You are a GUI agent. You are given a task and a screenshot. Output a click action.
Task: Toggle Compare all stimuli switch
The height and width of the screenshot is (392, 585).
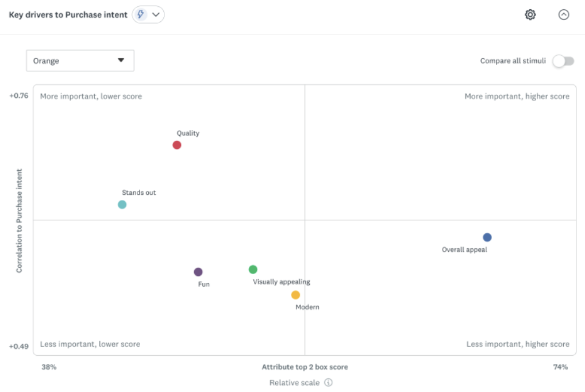(563, 61)
